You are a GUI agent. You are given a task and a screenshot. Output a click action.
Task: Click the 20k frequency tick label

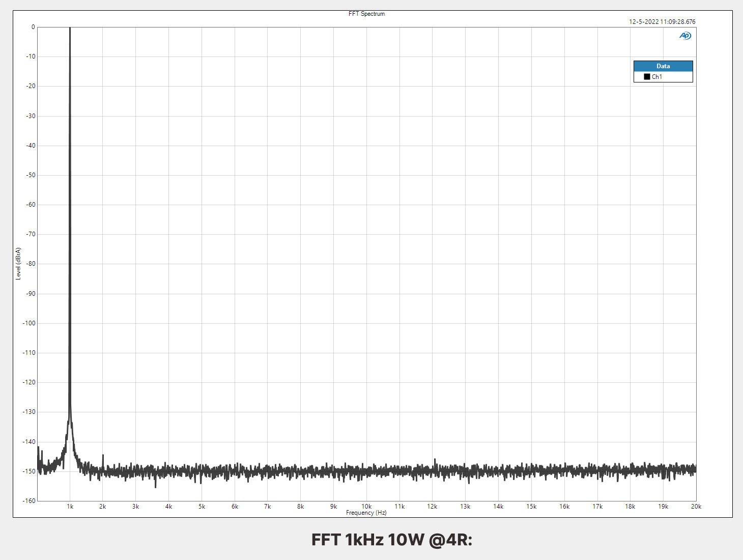pos(696,507)
